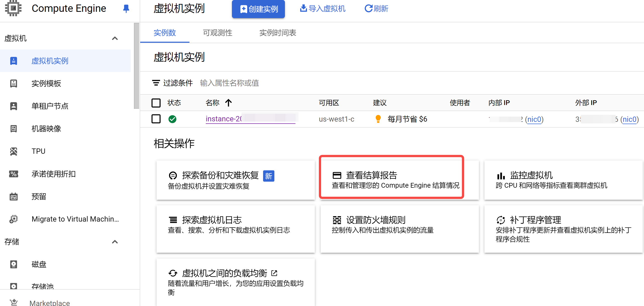Open the 实例时间表 tab
Image resolution: width=644 pixels, height=306 pixels.
click(278, 33)
